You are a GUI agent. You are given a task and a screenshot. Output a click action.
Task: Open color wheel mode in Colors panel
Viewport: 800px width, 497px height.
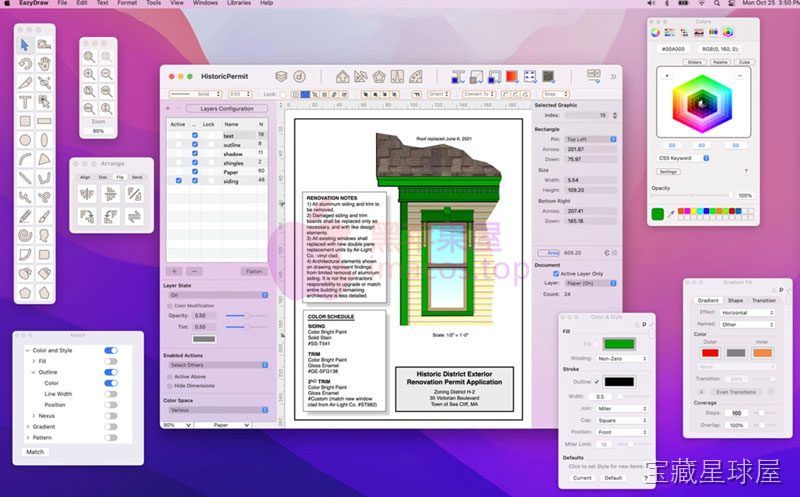click(x=655, y=32)
